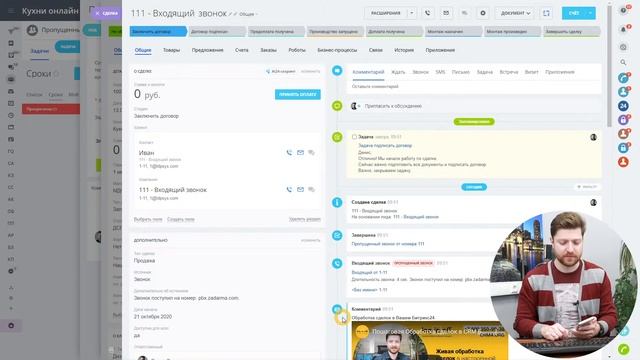The image size is (640, 360).
Task: Set stage to Предоплата получена
Action: click(x=276, y=31)
